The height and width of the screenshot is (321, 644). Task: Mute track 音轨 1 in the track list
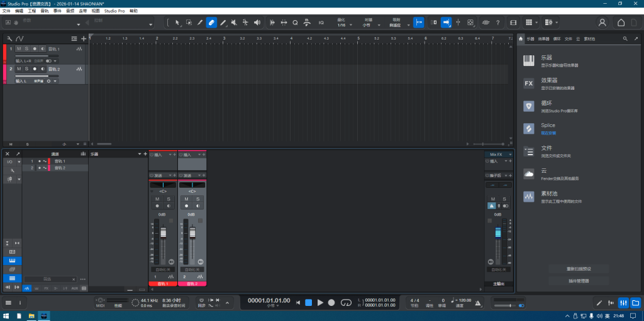[x=19, y=48]
